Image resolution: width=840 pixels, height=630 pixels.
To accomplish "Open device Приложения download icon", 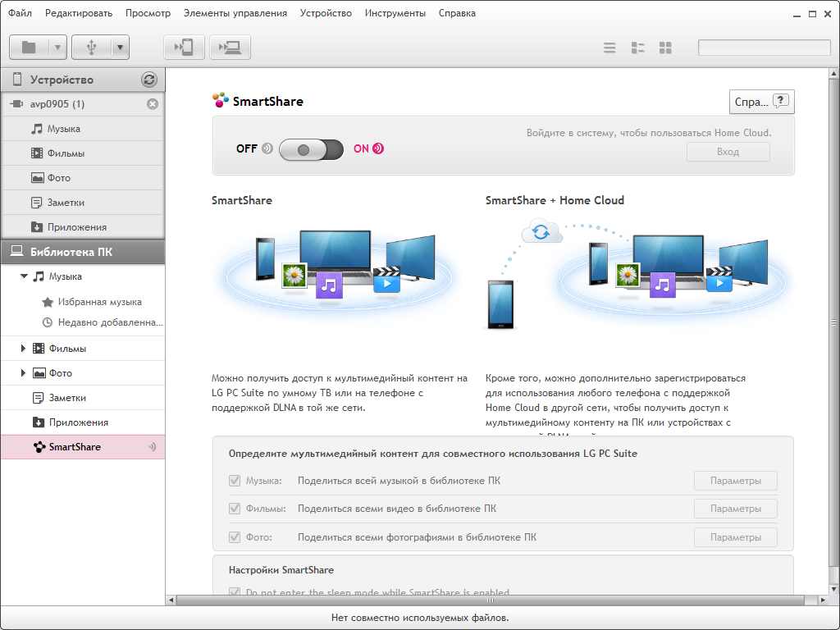I will pos(36,227).
